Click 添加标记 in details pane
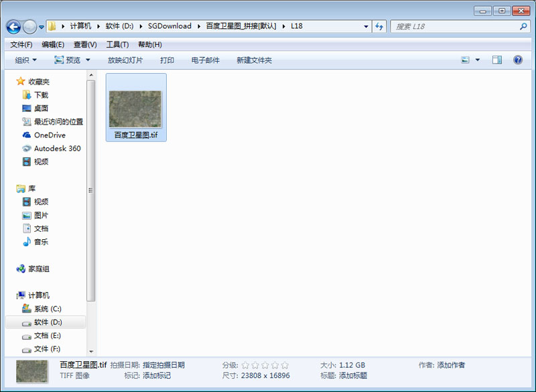 157,376
